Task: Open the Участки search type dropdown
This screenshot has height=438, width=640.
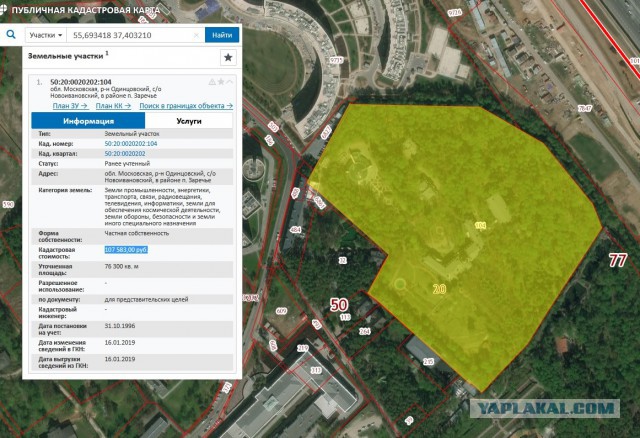Action: [x=46, y=35]
